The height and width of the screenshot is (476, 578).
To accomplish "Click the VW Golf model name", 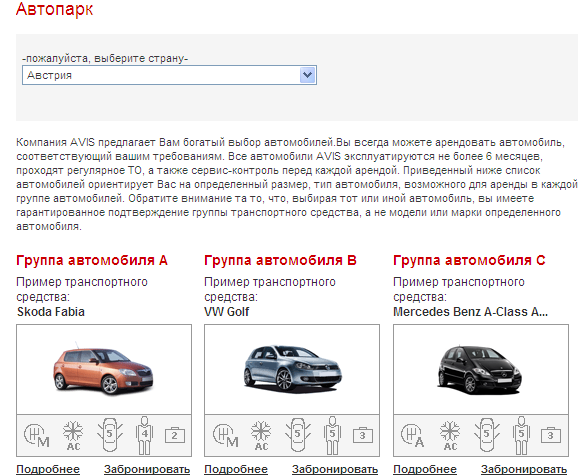I will 227,312.
